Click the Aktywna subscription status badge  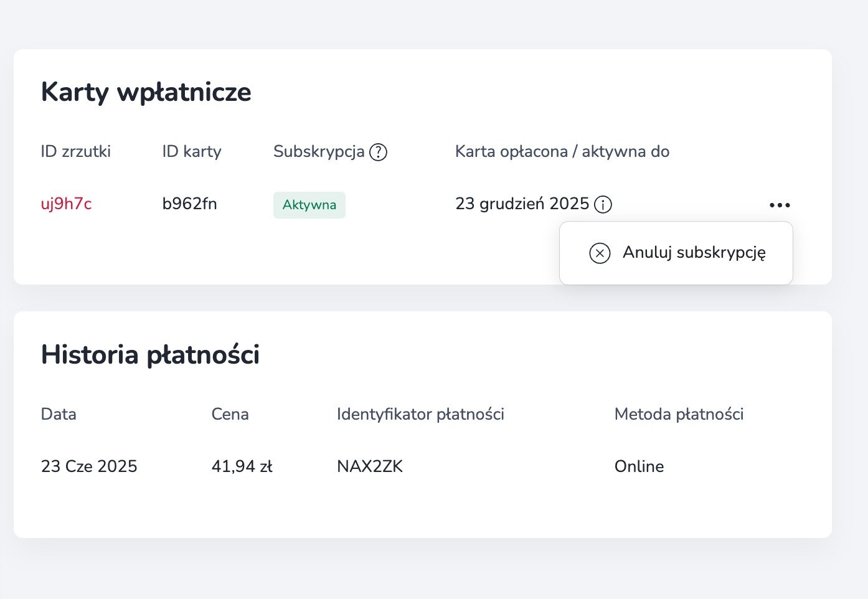point(309,205)
